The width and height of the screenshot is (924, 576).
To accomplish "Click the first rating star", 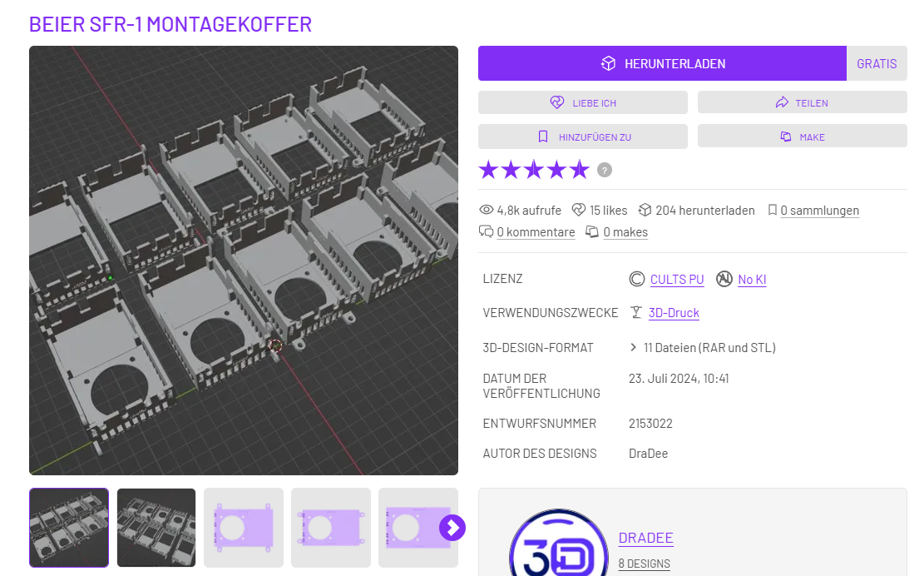I will [x=488, y=170].
